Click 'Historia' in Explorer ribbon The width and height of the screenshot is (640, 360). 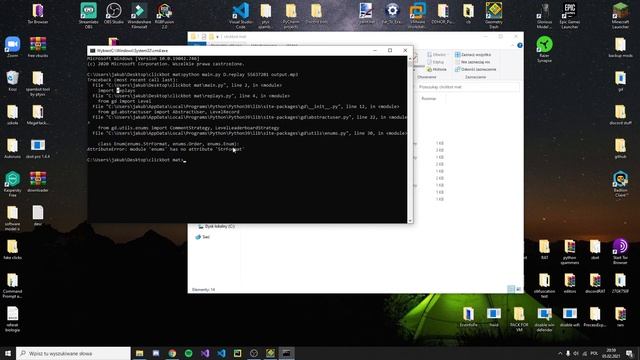click(x=437, y=69)
